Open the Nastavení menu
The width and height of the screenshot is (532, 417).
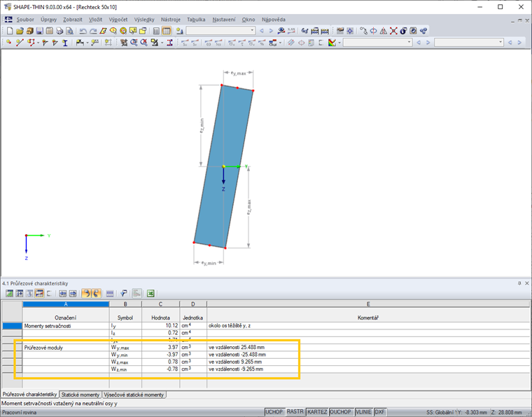223,20
